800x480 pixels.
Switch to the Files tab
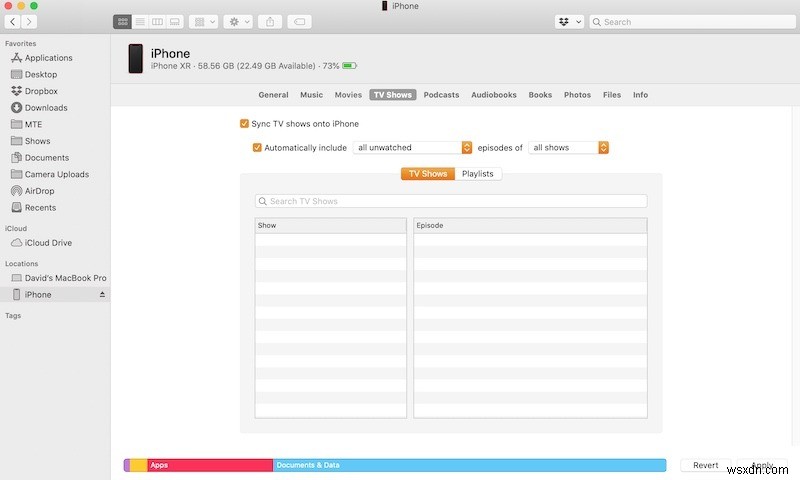612,95
